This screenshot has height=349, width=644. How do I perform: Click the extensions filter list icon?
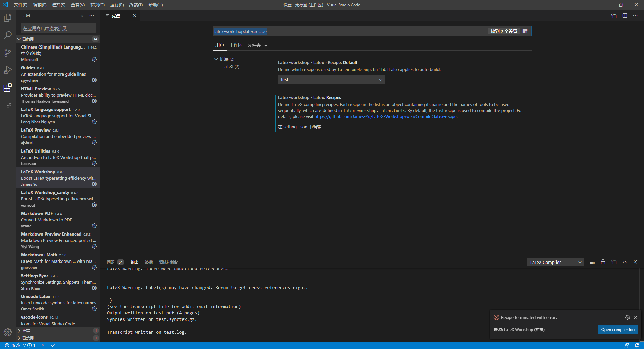coord(81,16)
